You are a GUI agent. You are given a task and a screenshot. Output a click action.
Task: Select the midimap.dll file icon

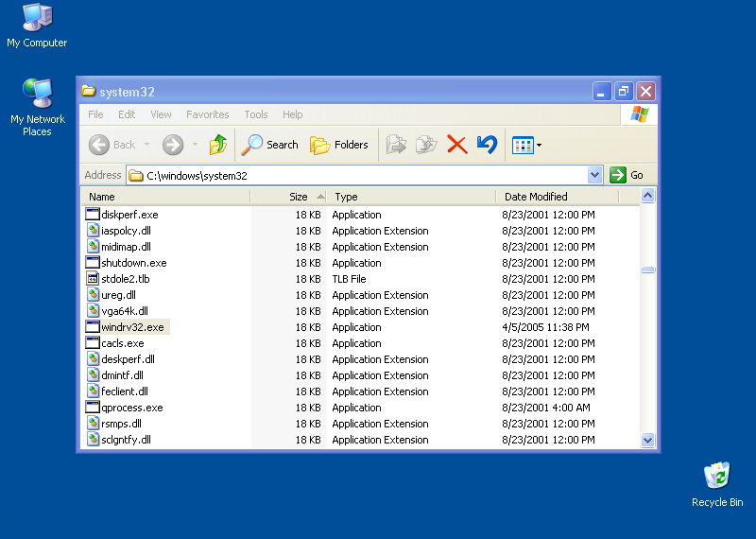(x=93, y=246)
